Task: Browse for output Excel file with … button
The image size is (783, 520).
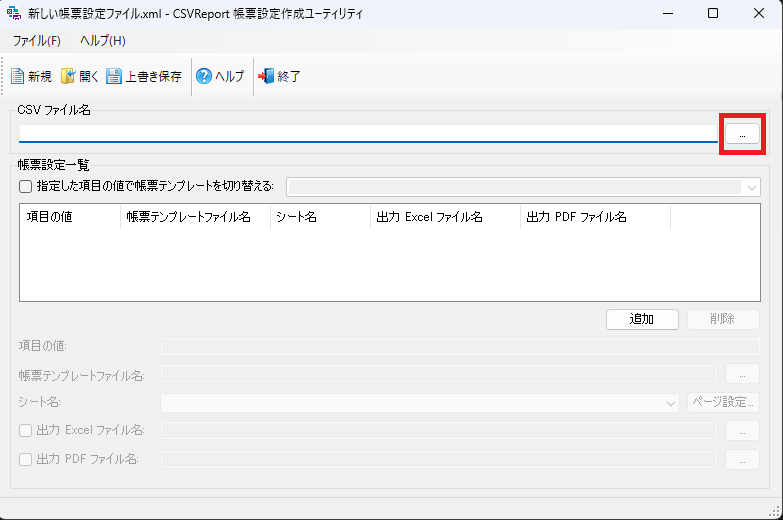Action: [743, 431]
